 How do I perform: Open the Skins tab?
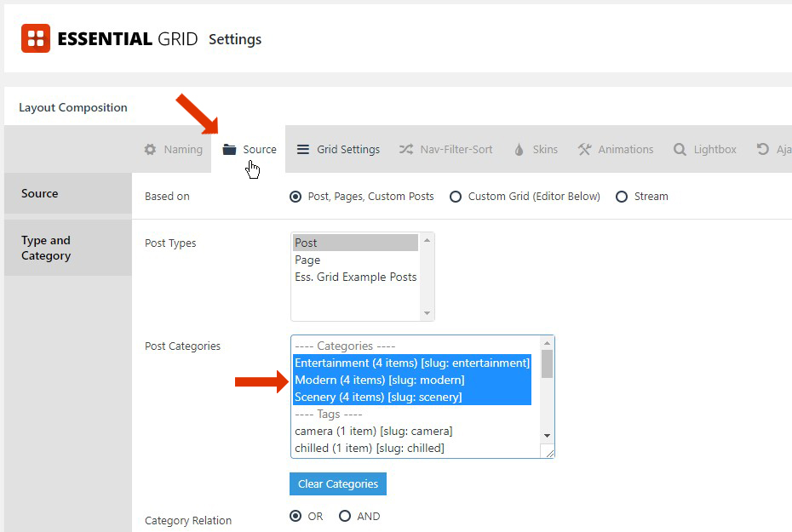536,150
